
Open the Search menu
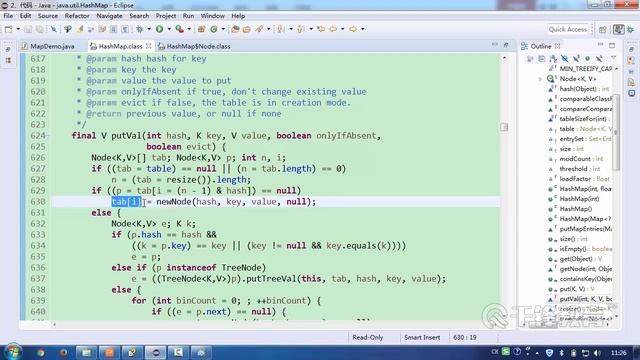pos(139,16)
